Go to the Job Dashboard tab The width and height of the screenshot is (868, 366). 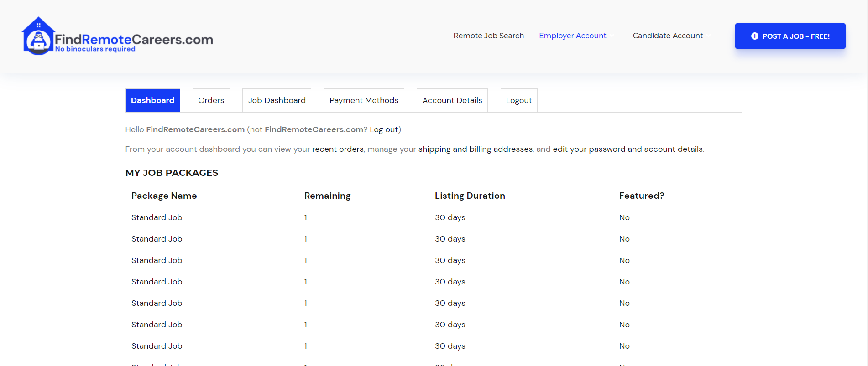277,100
